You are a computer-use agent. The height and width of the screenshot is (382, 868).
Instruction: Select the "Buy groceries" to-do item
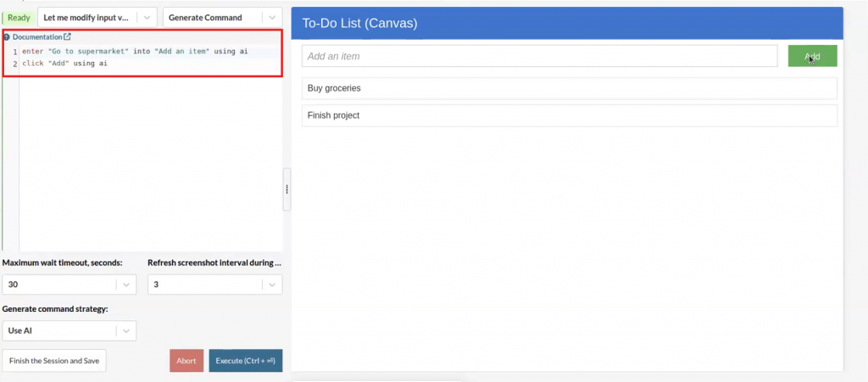pyautogui.click(x=569, y=88)
